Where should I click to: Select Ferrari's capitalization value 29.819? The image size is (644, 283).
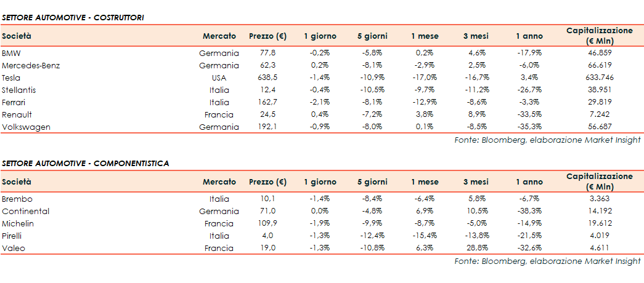point(599,102)
